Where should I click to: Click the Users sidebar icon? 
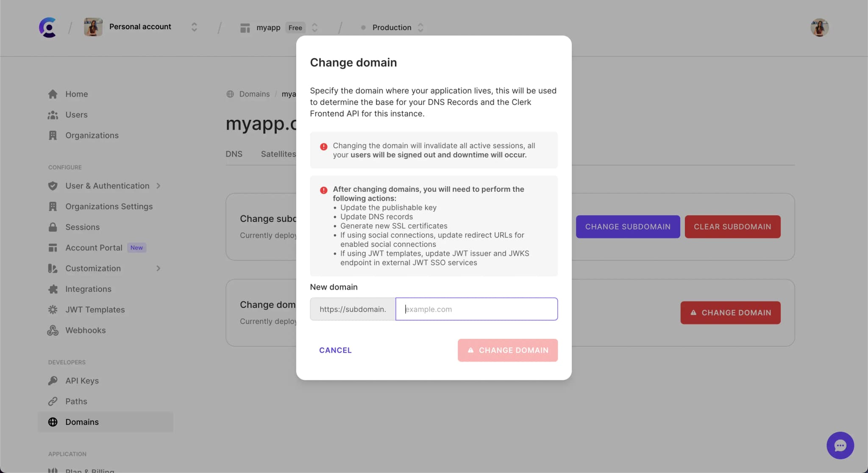pos(53,115)
